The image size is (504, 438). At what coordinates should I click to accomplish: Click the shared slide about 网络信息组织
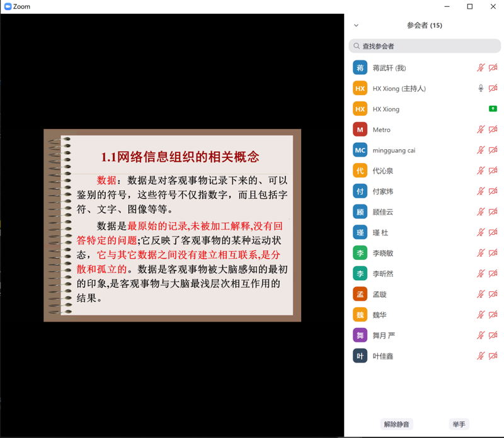click(x=172, y=225)
